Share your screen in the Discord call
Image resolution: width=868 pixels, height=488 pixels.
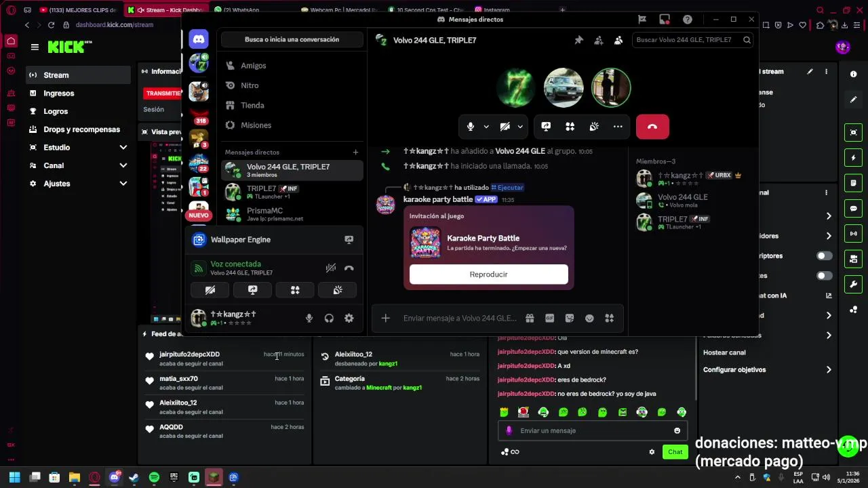click(x=546, y=127)
